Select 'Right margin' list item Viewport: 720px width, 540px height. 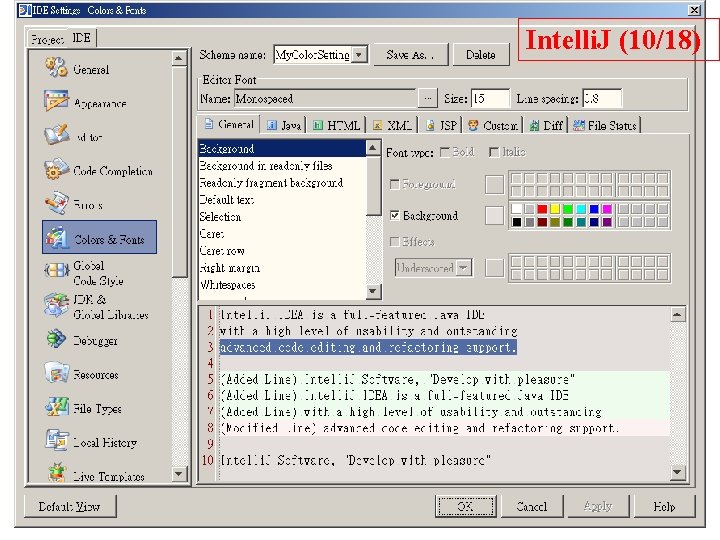(282, 268)
